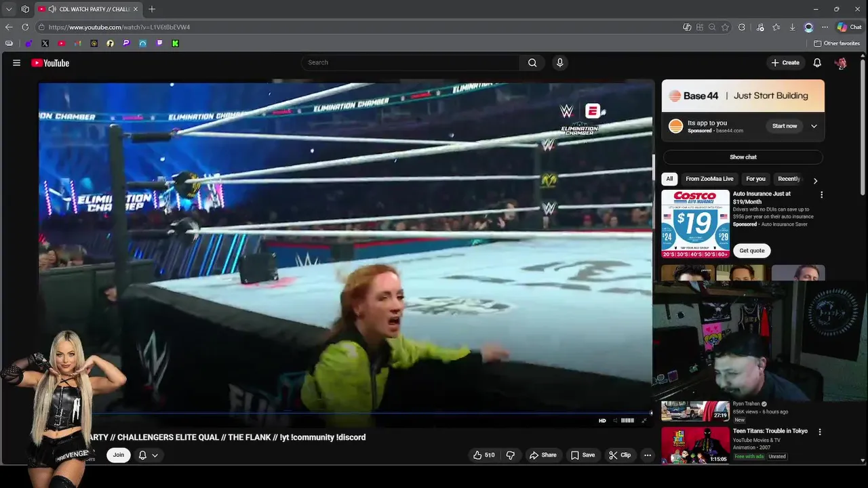Reload the page with refresh icon
Screen dimensions: 868x488
point(25,27)
